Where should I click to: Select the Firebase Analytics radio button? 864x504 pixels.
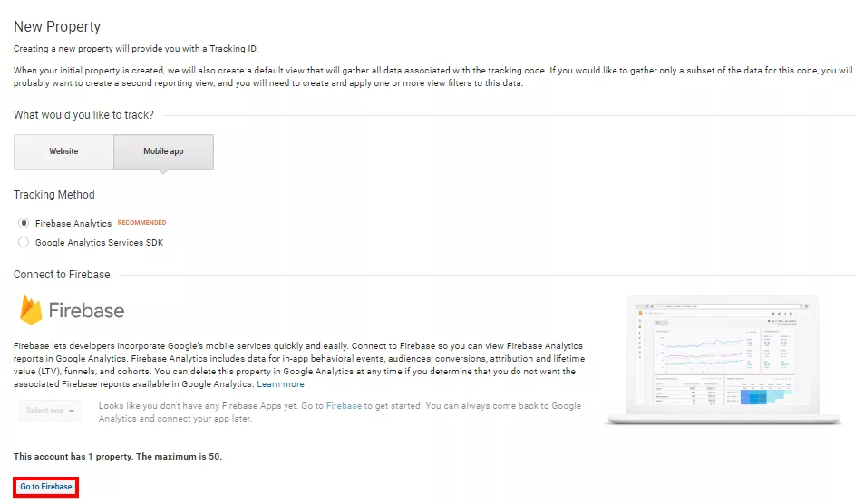[24, 223]
